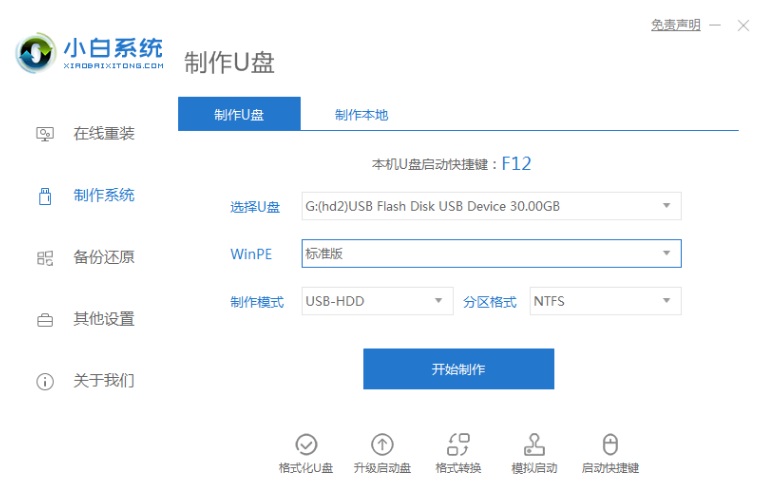Click the 关于我们 info icon
This screenshot has width=773, height=501.
tap(45, 382)
